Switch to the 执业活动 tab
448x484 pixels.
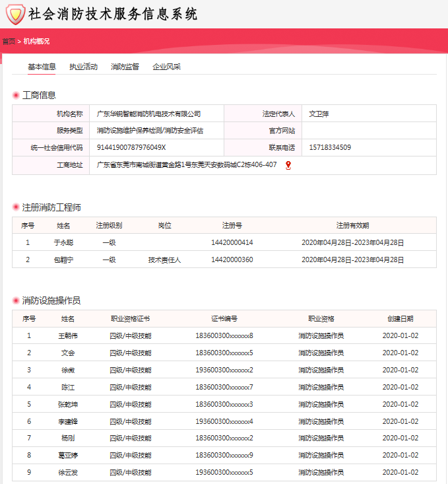83,67
